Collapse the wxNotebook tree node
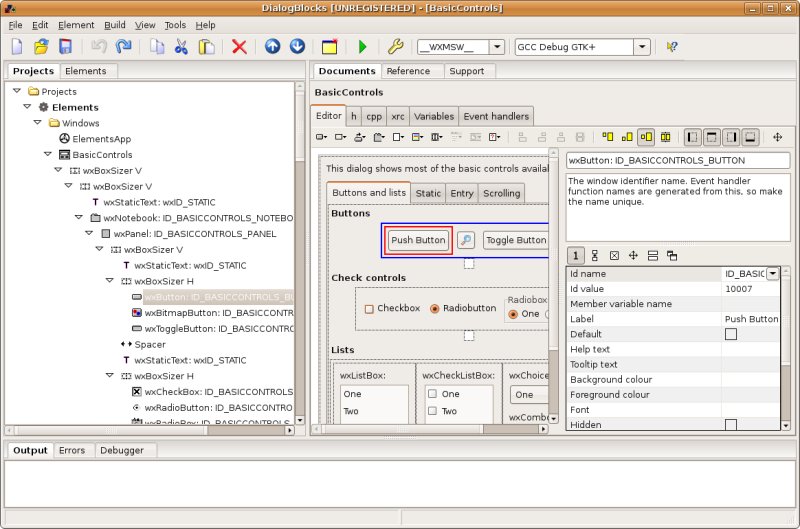This screenshot has height=529, width=800. click(79, 217)
